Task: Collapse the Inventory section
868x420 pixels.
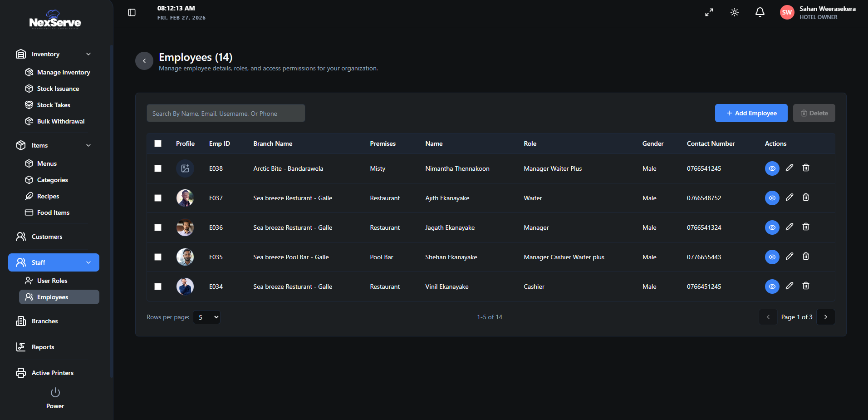Action: click(88, 54)
